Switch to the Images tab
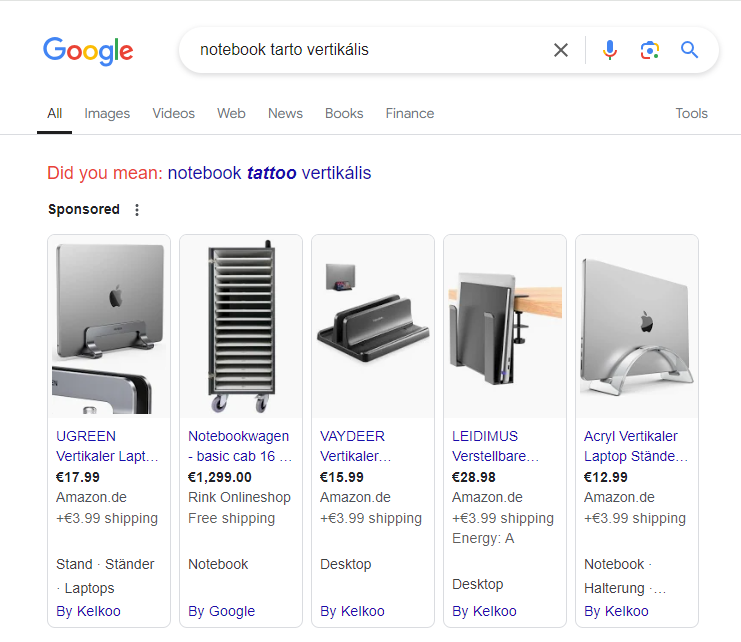Viewport: 741px width, 642px height. pyautogui.click(x=107, y=113)
